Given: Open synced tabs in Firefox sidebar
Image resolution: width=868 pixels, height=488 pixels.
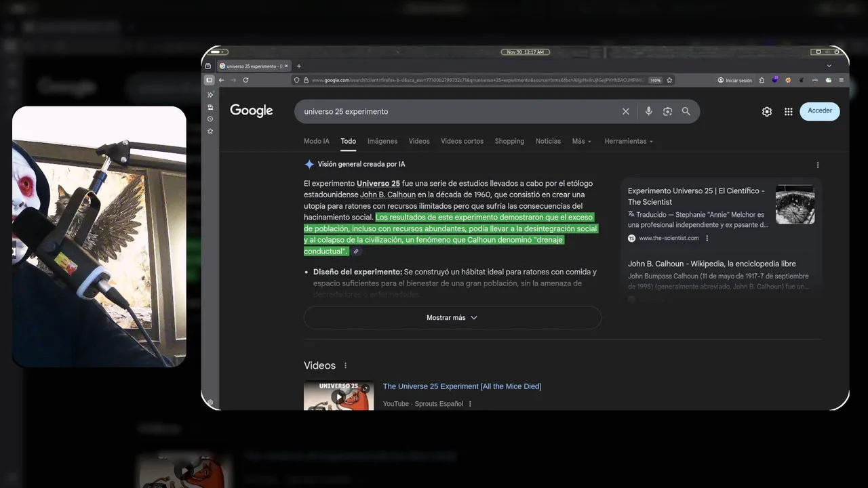Looking at the screenshot, I should pyautogui.click(x=210, y=107).
